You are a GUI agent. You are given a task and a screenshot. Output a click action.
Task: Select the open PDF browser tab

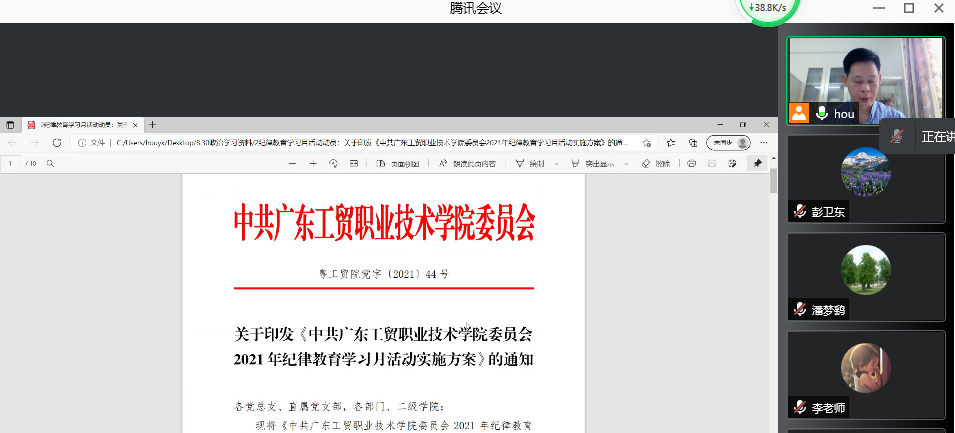pyautogui.click(x=80, y=125)
